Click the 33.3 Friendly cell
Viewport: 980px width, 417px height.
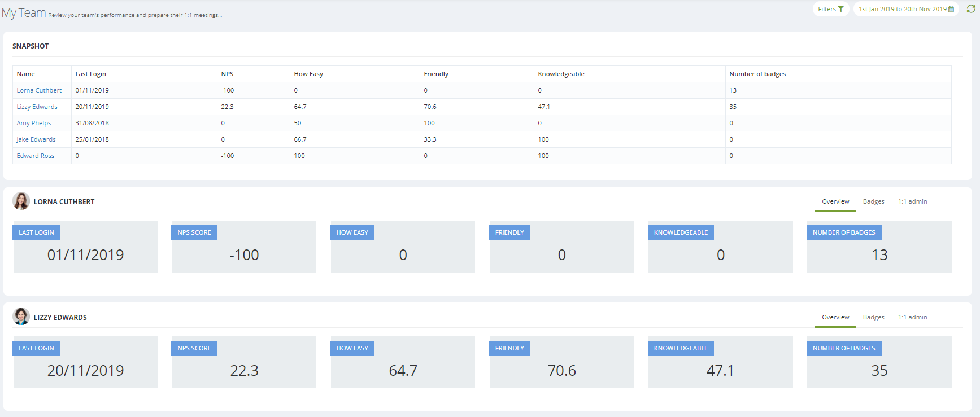(477, 139)
